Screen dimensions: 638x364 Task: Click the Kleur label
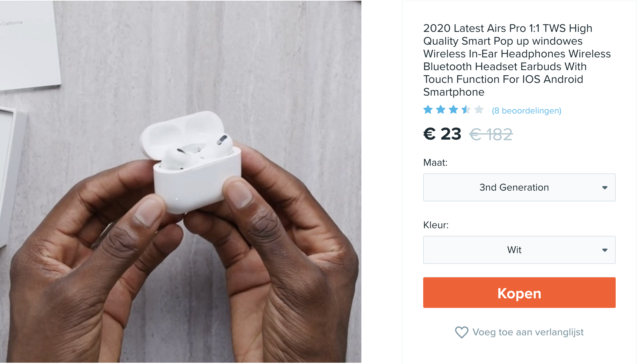(x=436, y=225)
